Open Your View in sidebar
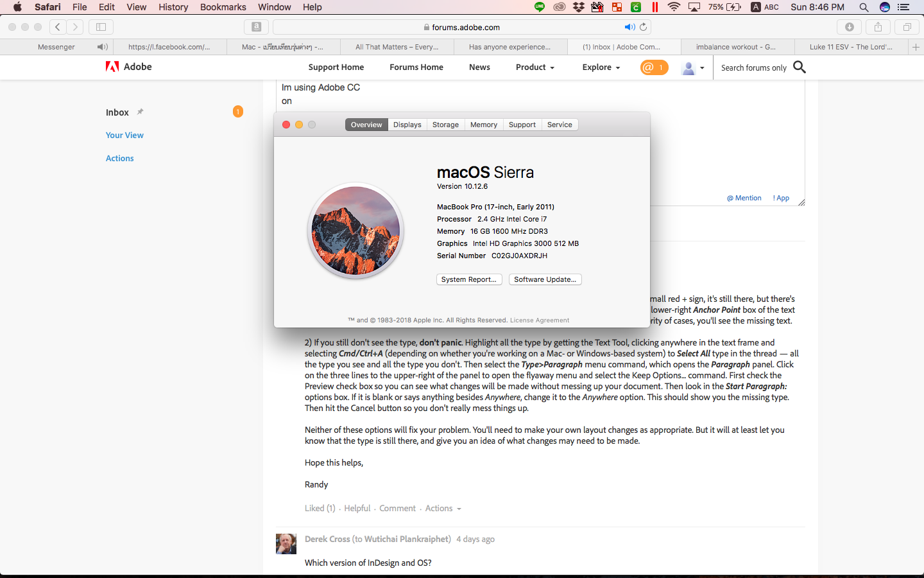Viewport: 924px width, 578px height. (x=124, y=135)
